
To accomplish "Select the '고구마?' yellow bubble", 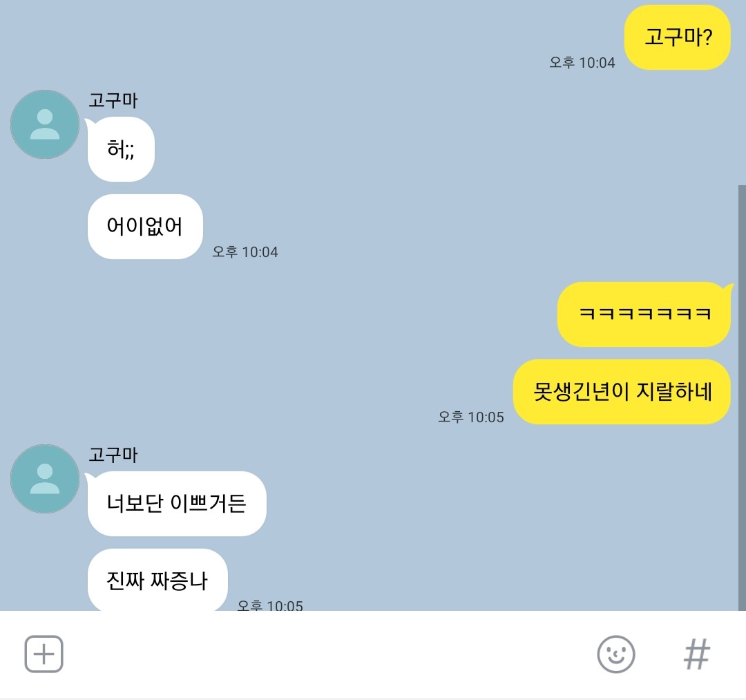I will [678, 37].
